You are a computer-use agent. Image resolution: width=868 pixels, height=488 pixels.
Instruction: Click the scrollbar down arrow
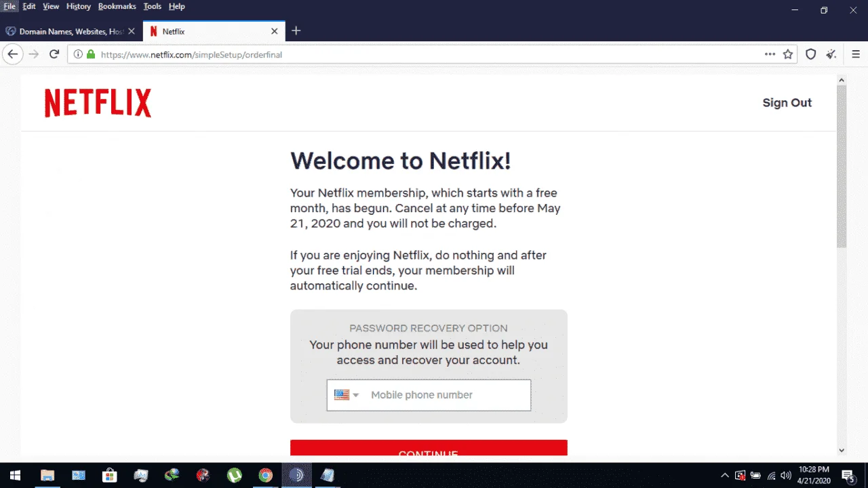coord(842,450)
